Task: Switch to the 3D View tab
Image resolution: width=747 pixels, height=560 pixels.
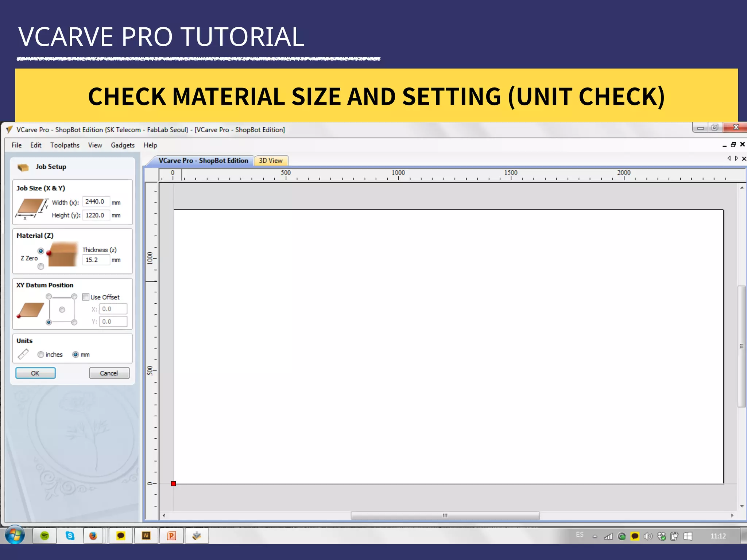Action: [x=271, y=160]
